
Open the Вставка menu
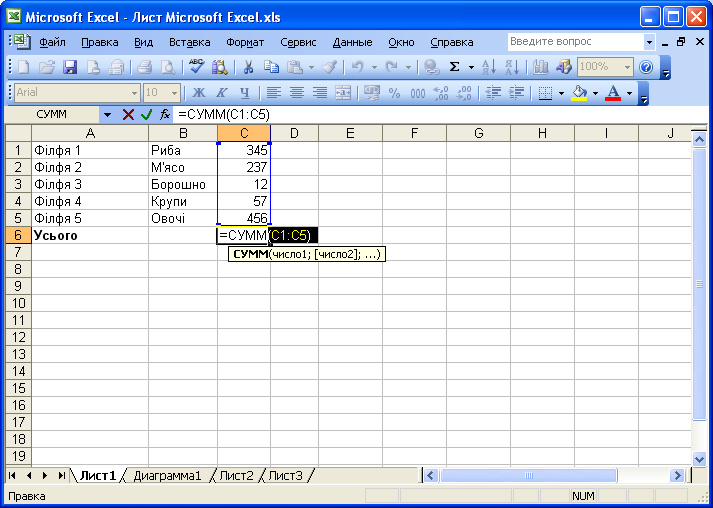190,43
